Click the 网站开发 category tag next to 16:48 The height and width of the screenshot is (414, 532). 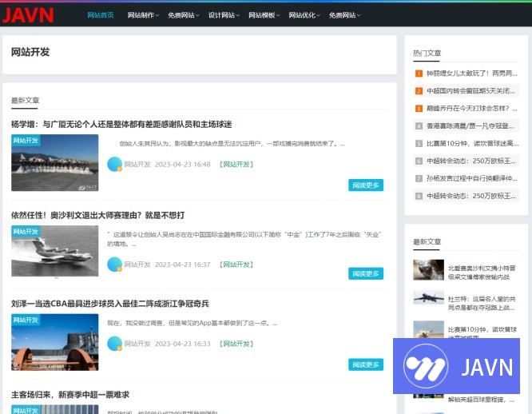click(236, 165)
